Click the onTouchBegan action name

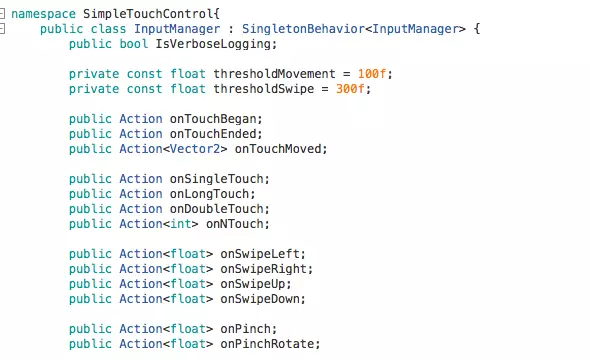[x=213, y=119]
